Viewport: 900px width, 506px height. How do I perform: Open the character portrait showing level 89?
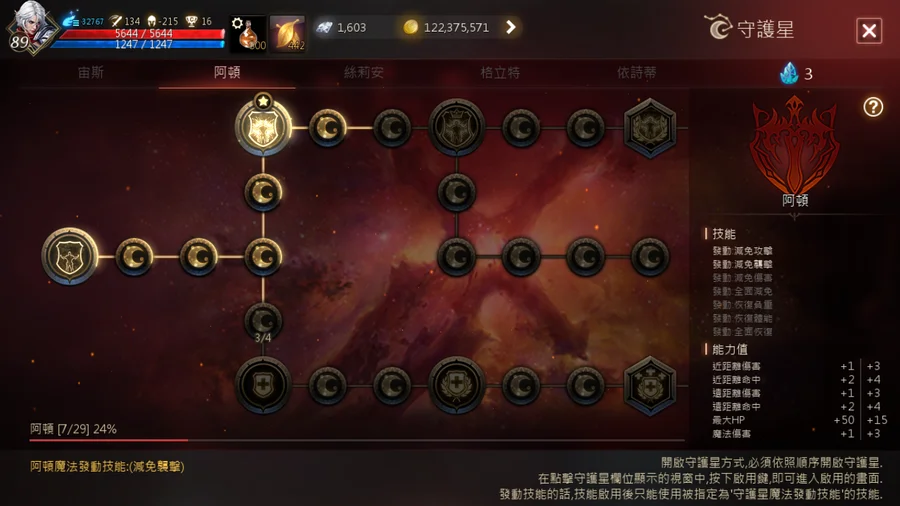31,28
